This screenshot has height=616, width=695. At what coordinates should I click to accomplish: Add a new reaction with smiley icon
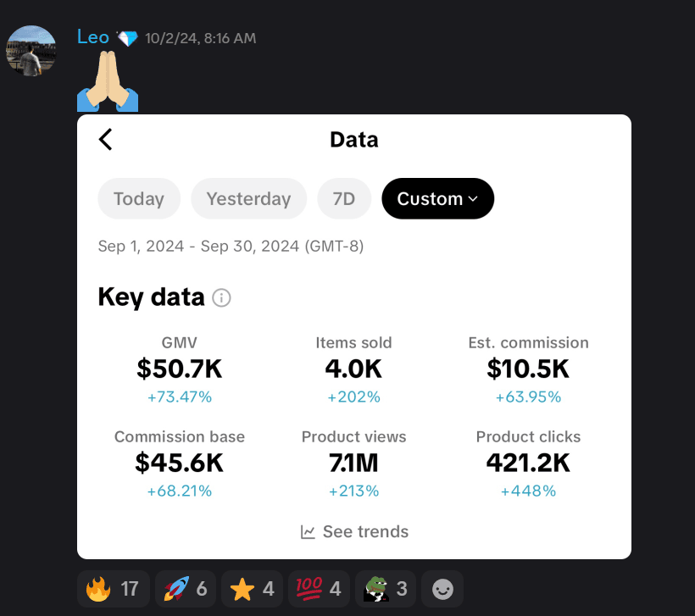click(x=442, y=588)
